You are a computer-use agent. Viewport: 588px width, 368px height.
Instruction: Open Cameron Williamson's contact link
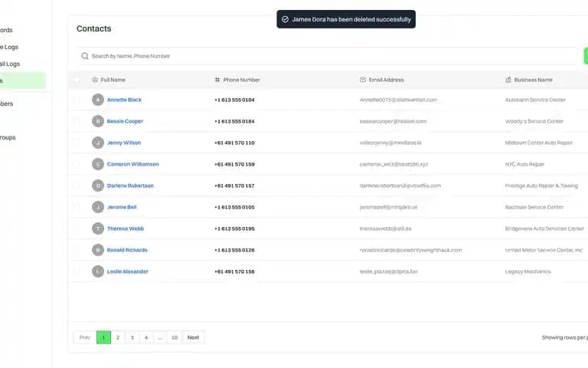(132, 164)
